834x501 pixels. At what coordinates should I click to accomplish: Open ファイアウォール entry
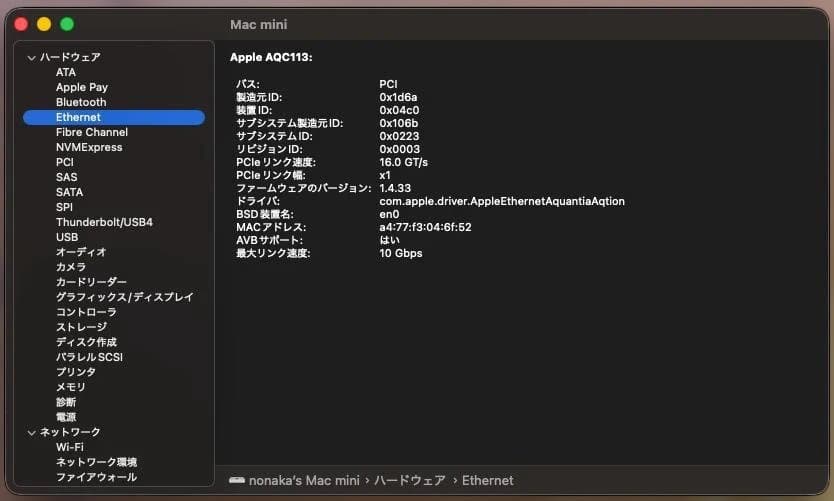tap(96, 477)
